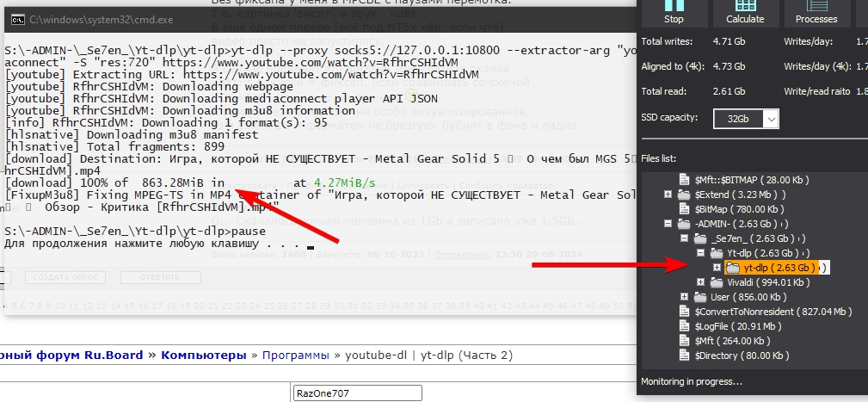Click the Calculate button
The height and width of the screenshot is (402, 868).
click(745, 13)
